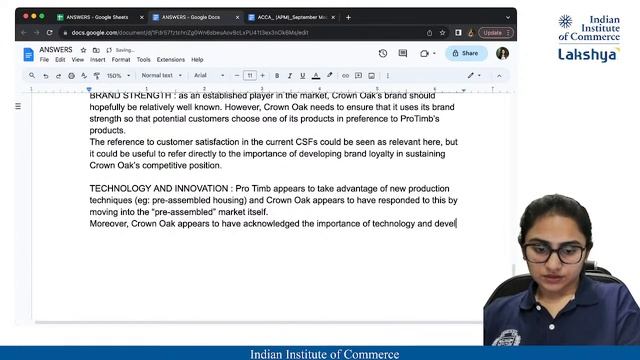Go back in the browser
Screen dimensions: 640x360
click(24, 33)
